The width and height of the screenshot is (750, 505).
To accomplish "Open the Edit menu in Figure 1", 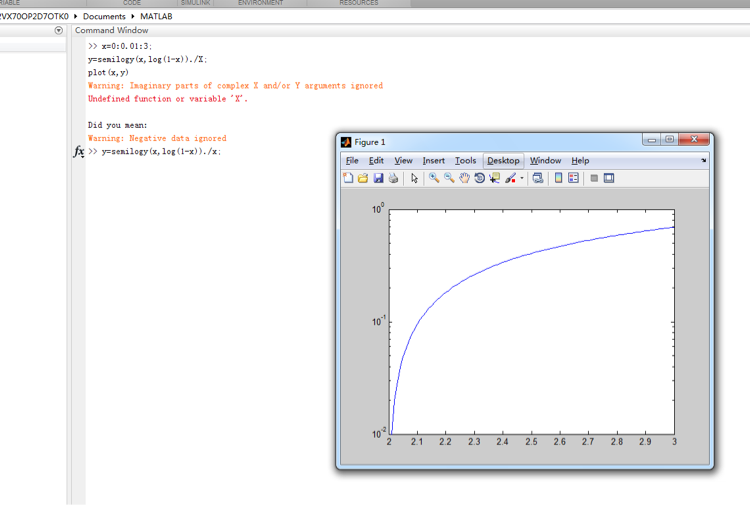I will 376,161.
